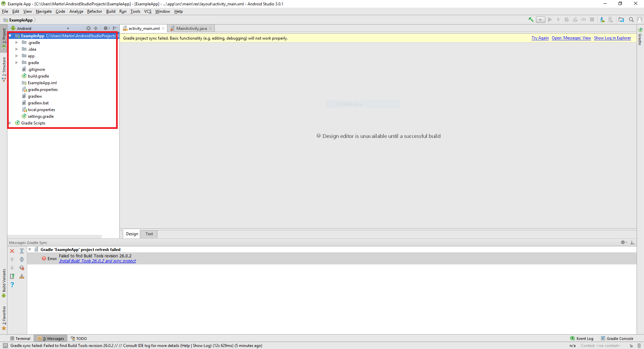Click the Open 'Messages' View link
Image resolution: width=644 pixels, height=349 pixels.
(571, 38)
